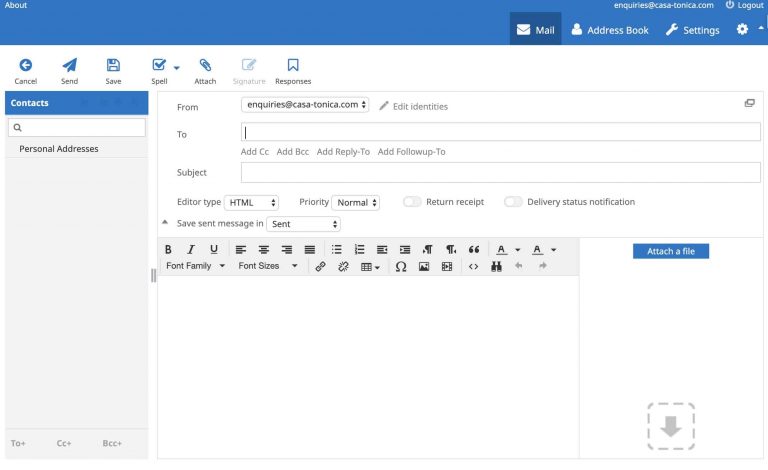
Task: Toggle Delivery status notification switch
Action: coord(513,202)
